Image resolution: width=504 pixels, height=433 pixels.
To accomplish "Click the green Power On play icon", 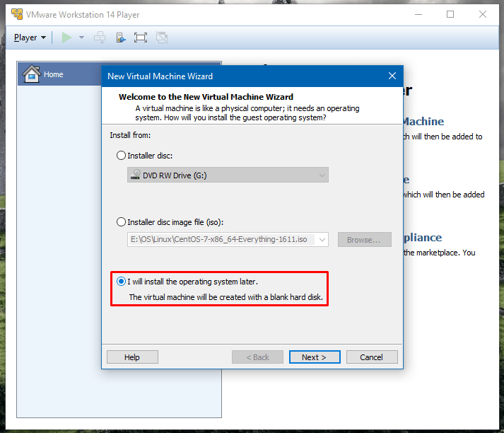I will click(66, 37).
